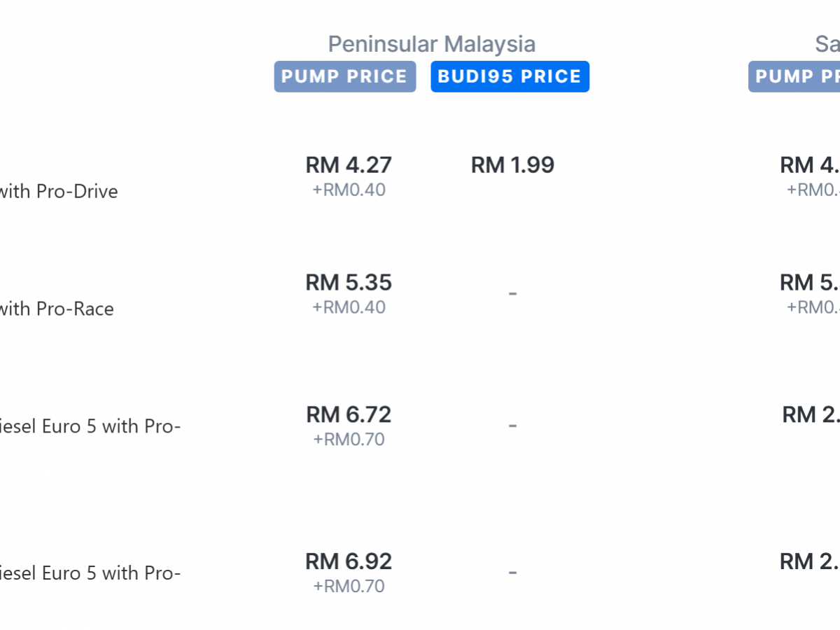The image size is (840, 630).
Task: Click the dash in BUDI95 column for first diesel
Action: [x=512, y=426]
